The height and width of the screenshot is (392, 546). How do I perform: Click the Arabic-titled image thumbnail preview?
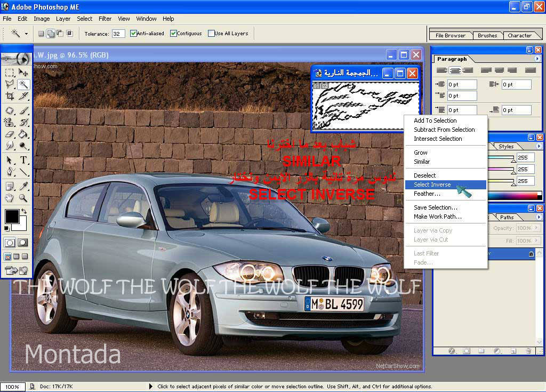point(366,106)
